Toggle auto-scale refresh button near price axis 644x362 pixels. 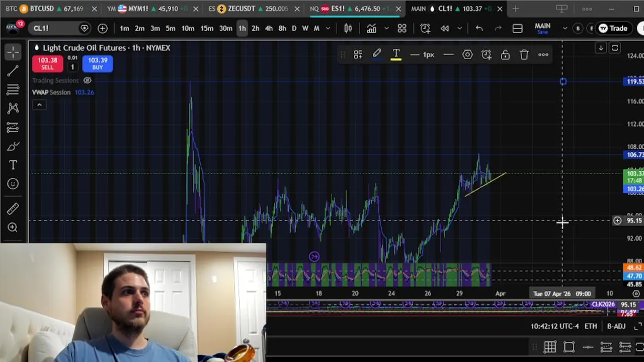click(x=615, y=48)
